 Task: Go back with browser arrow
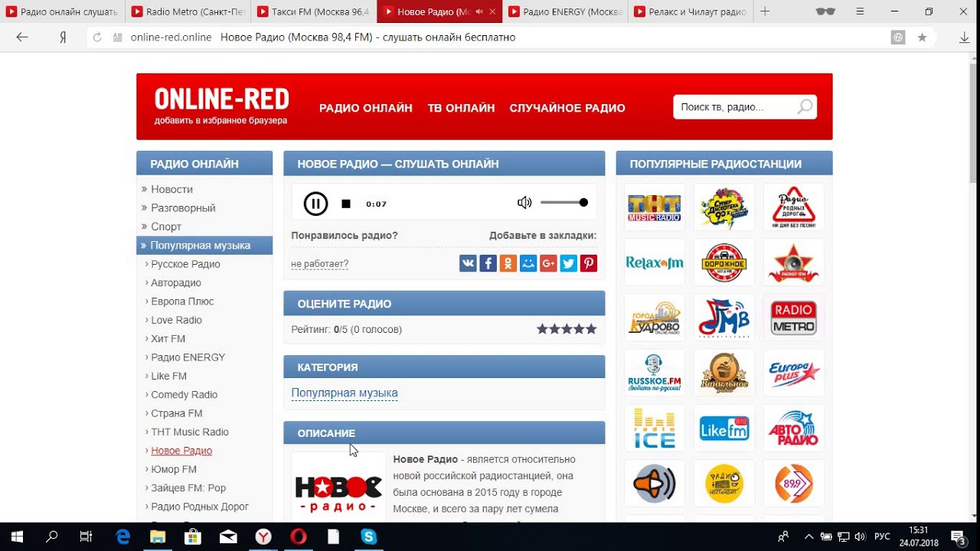(21, 37)
